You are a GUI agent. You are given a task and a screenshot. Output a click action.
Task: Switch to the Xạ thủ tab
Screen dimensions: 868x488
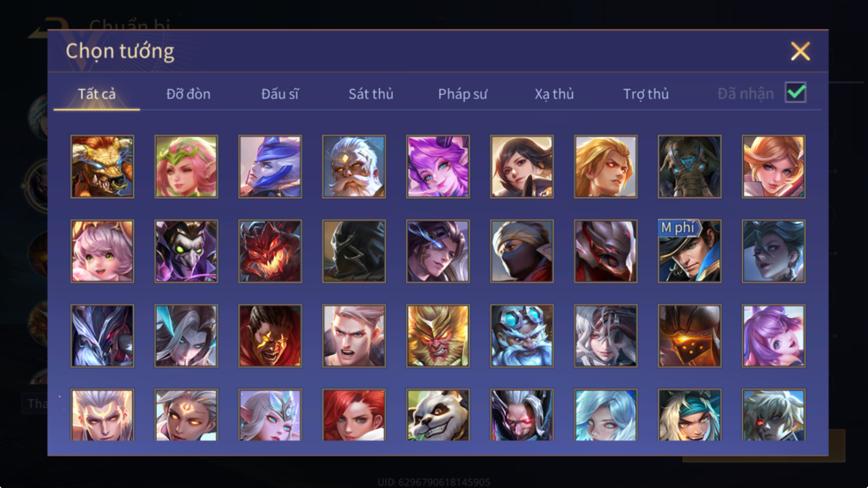[554, 94]
